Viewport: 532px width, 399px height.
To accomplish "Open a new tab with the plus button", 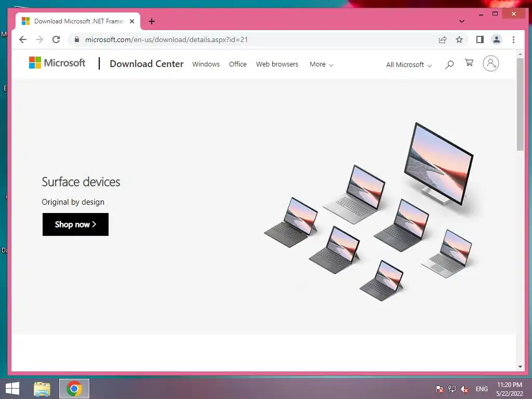I will pyautogui.click(x=152, y=21).
